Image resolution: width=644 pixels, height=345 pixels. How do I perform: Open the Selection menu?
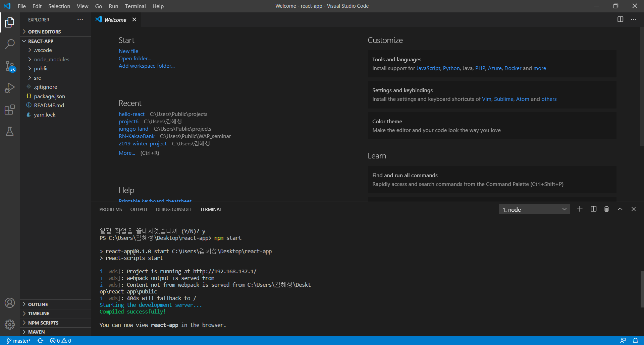(59, 6)
